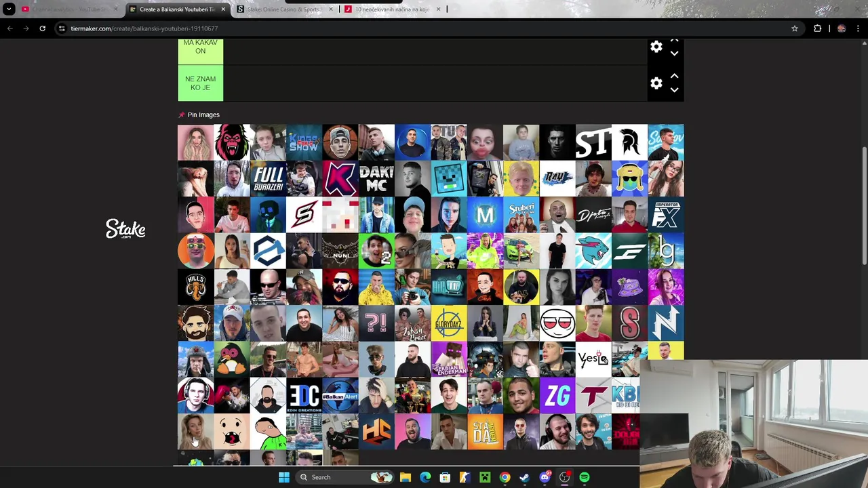Edit the NE ZNAM KO JE tier label
The width and height of the screenshot is (868, 488).
(x=200, y=83)
